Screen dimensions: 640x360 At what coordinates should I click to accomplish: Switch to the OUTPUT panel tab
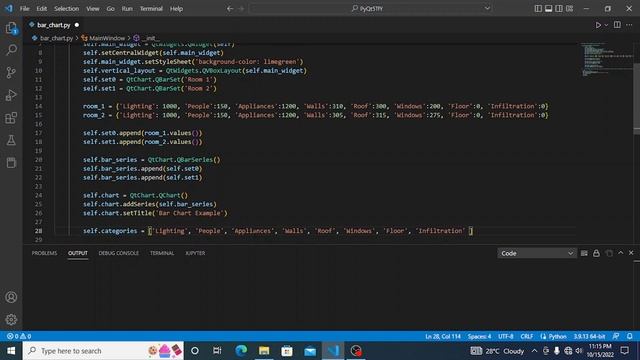point(78,253)
